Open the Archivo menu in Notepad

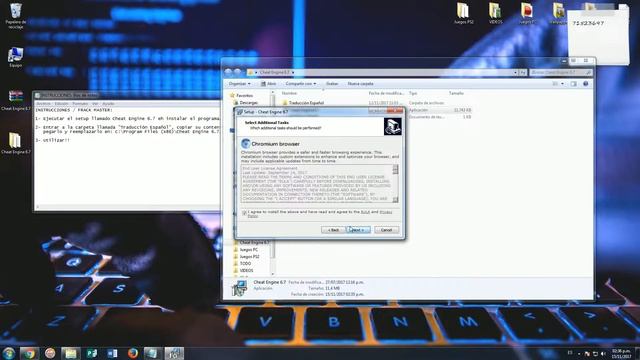tap(43, 104)
